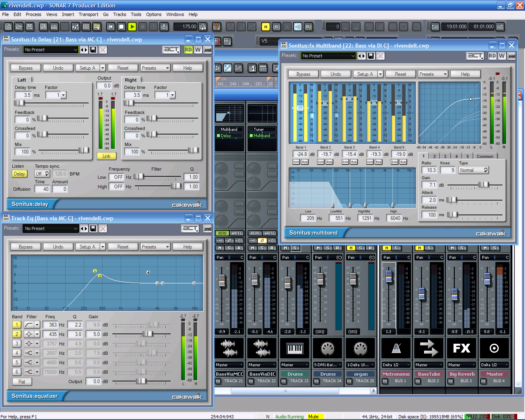Click the Metronome bus icon
The image size is (525, 420).
[396, 348]
